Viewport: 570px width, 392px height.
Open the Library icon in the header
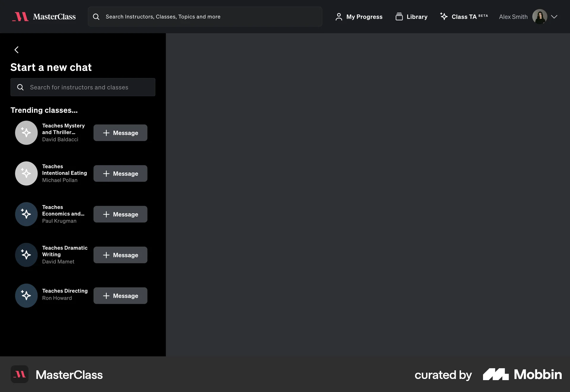tap(399, 17)
